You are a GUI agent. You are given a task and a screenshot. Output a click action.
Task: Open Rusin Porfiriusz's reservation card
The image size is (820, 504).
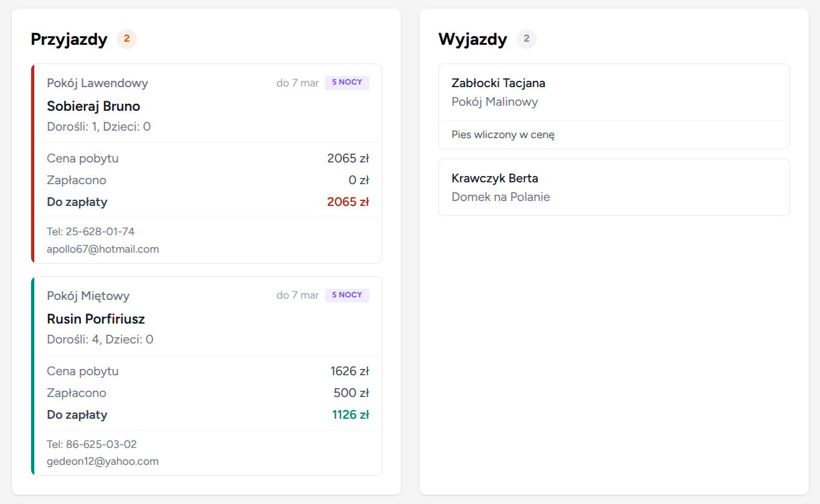pos(96,319)
